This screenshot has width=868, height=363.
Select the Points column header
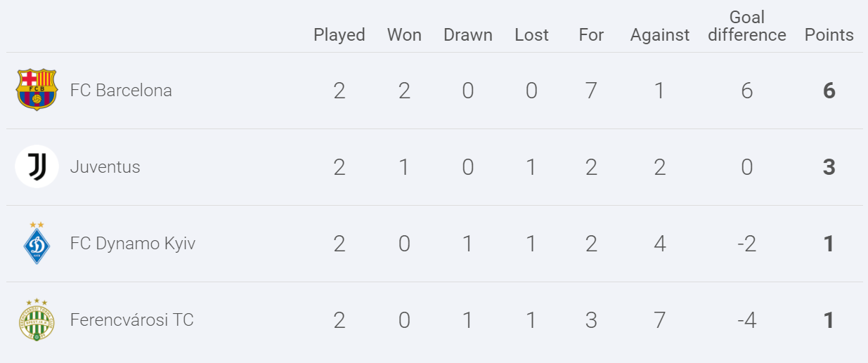click(x=829, y=35)
